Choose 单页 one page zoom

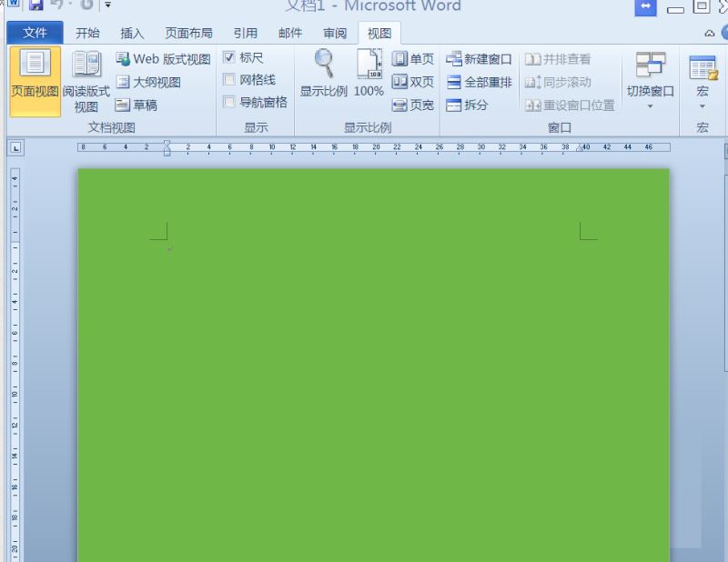pyautogui.click(x=413, y=59)
